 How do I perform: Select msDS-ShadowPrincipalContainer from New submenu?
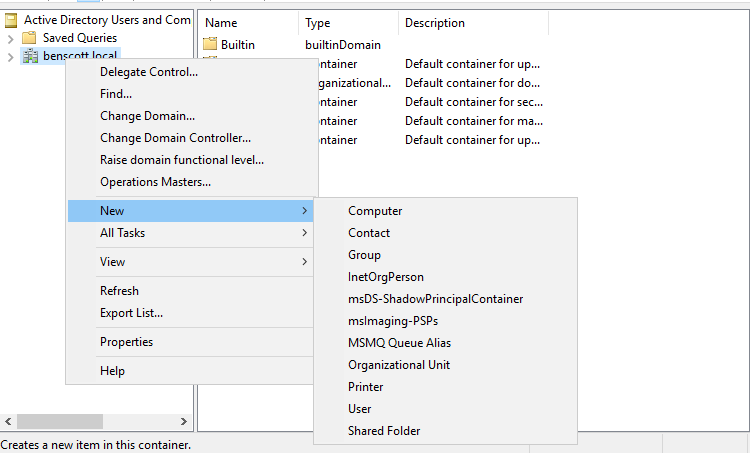point(445,299)
